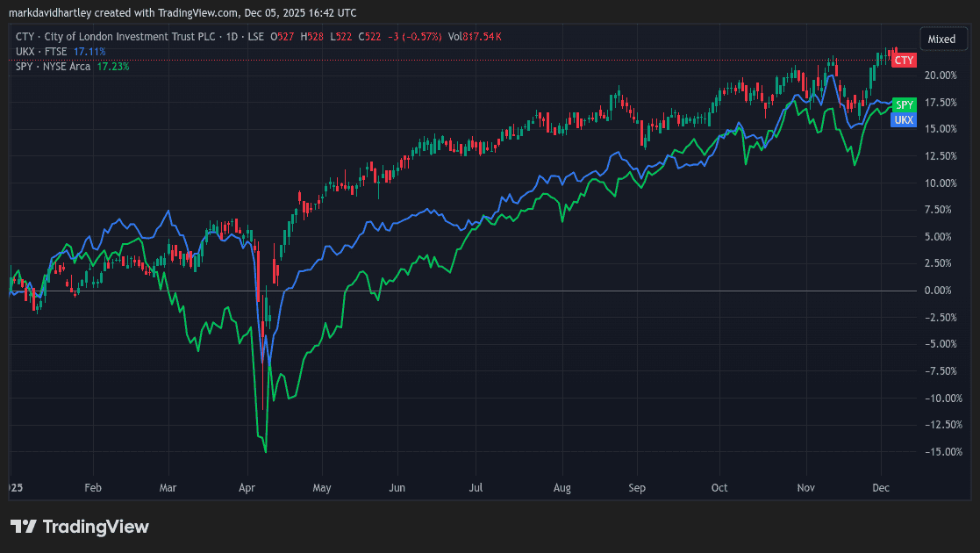Select the blue UKX price flag on right axis
Viewport: 980px width, 553px height.
tap(904, 119)
